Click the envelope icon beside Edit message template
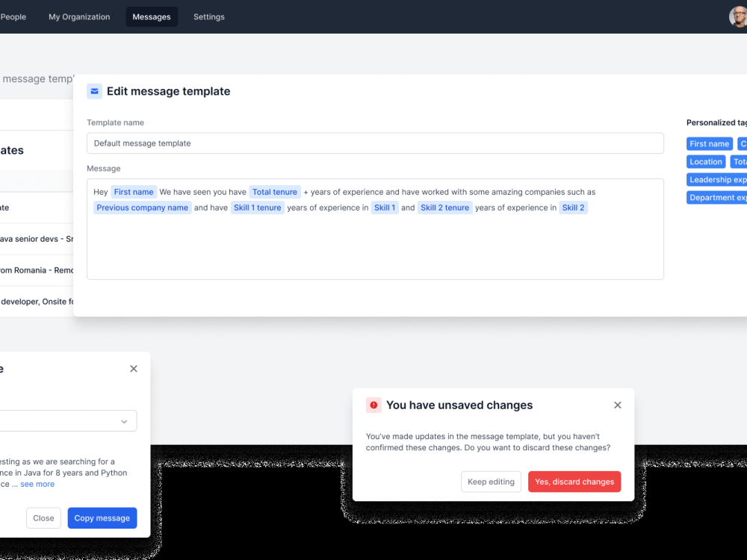 coord(94,91)
